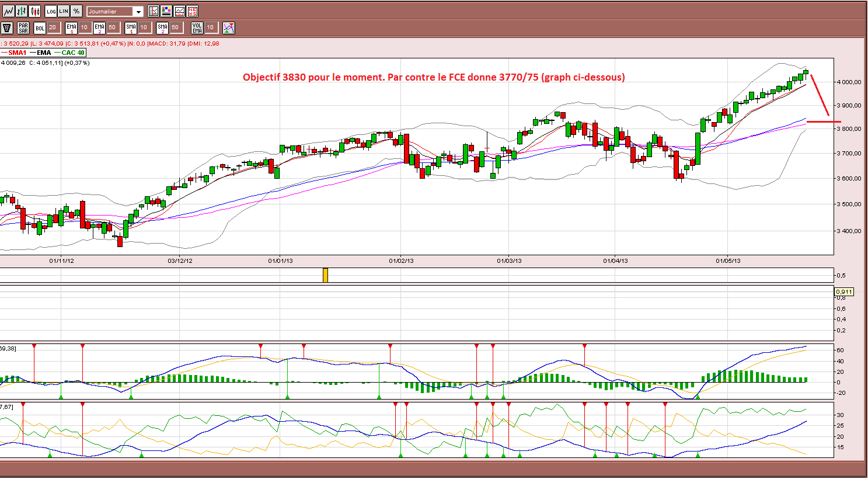868x479 pixels.
Task: Open the NEWS icon
Action: click(x=192, y=11)
